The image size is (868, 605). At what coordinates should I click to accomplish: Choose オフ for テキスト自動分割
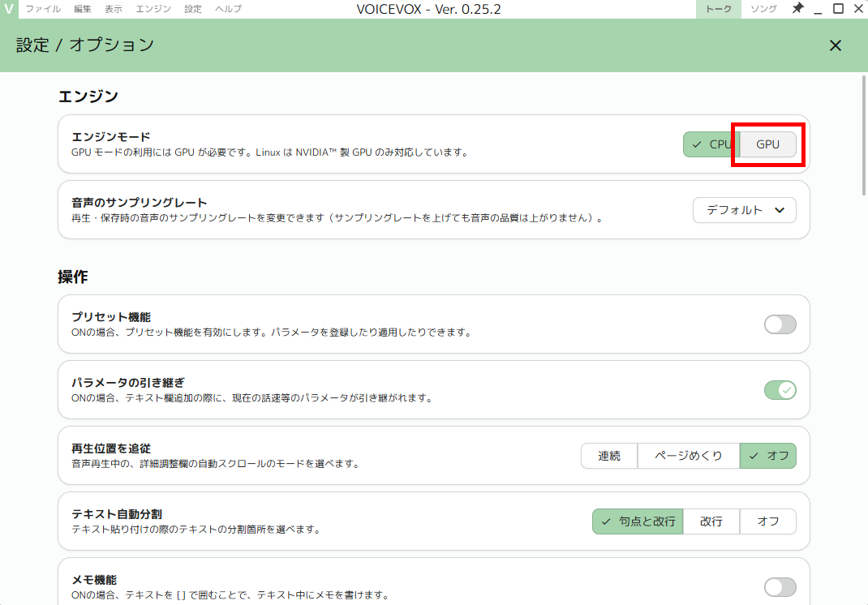click(x=767, y=521)
